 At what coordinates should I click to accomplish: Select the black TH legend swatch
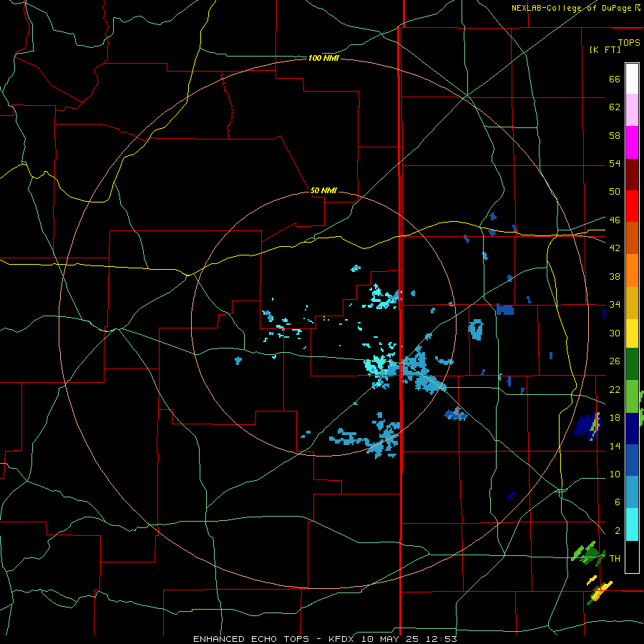click(x=632, y=557)
